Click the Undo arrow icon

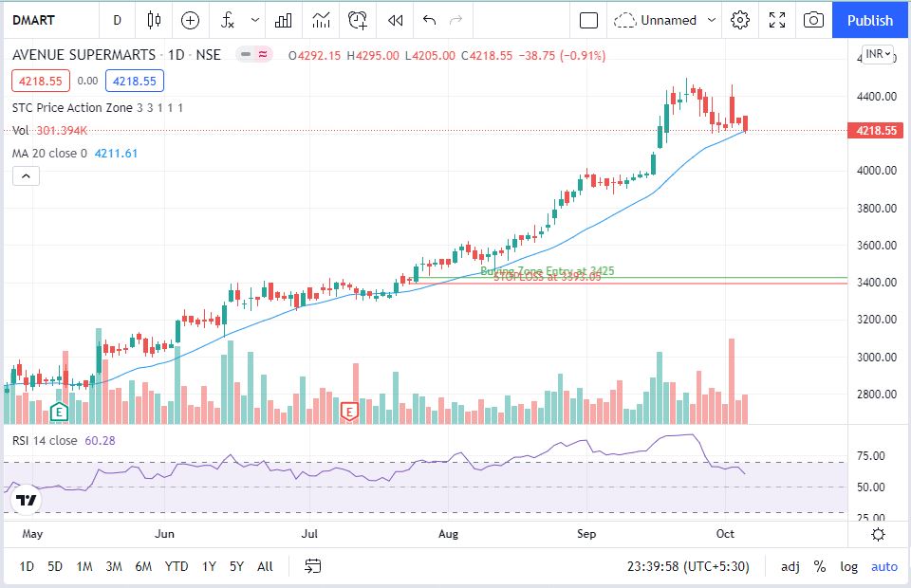click(429, 20)
